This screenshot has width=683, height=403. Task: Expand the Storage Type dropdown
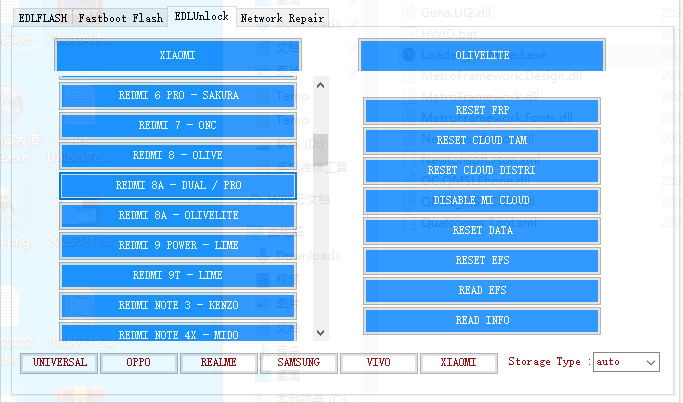(x=626, y=362)
